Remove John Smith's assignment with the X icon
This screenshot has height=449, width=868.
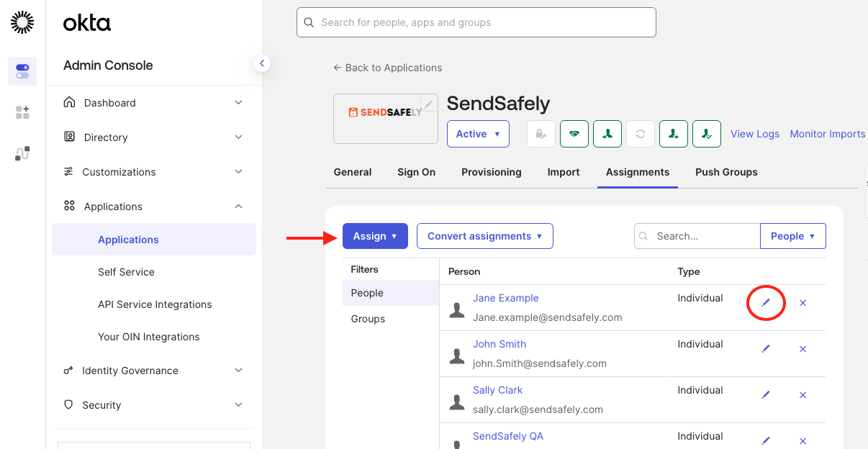click(803, 349)
